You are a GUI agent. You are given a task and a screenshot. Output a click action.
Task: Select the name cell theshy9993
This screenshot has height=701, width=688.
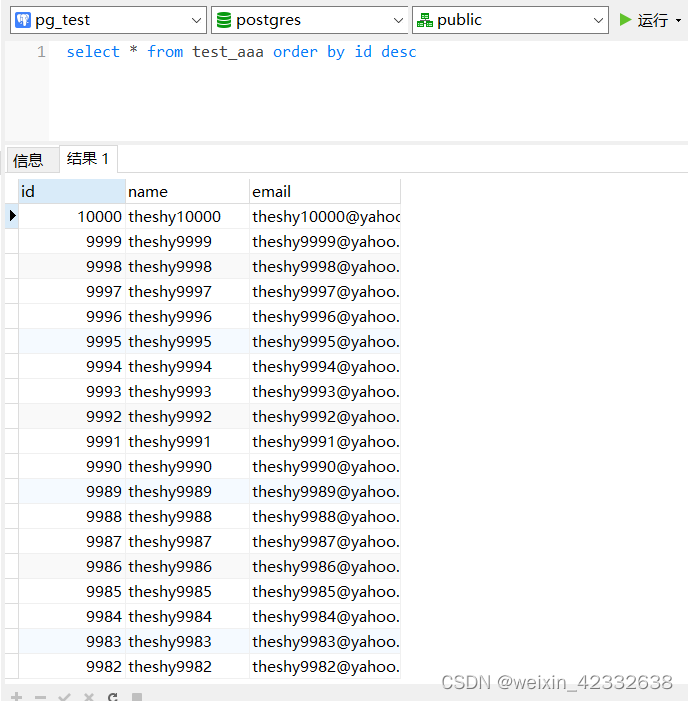click(187, 392)
